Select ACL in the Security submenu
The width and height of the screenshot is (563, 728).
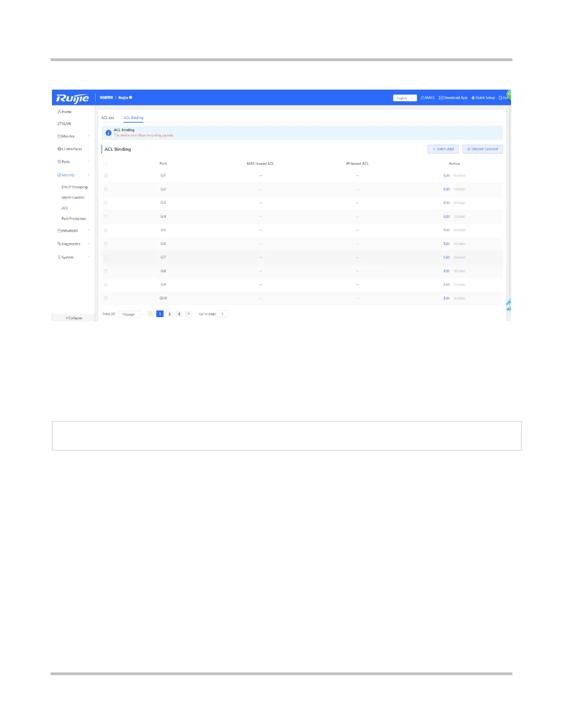[x=65, y=208]
